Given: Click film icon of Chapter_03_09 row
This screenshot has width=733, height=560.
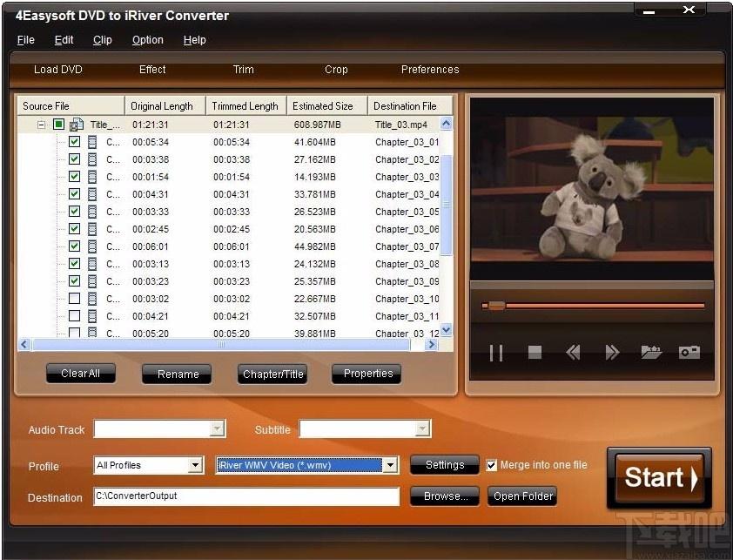Looking at the screenshot, I should [92, 281].
